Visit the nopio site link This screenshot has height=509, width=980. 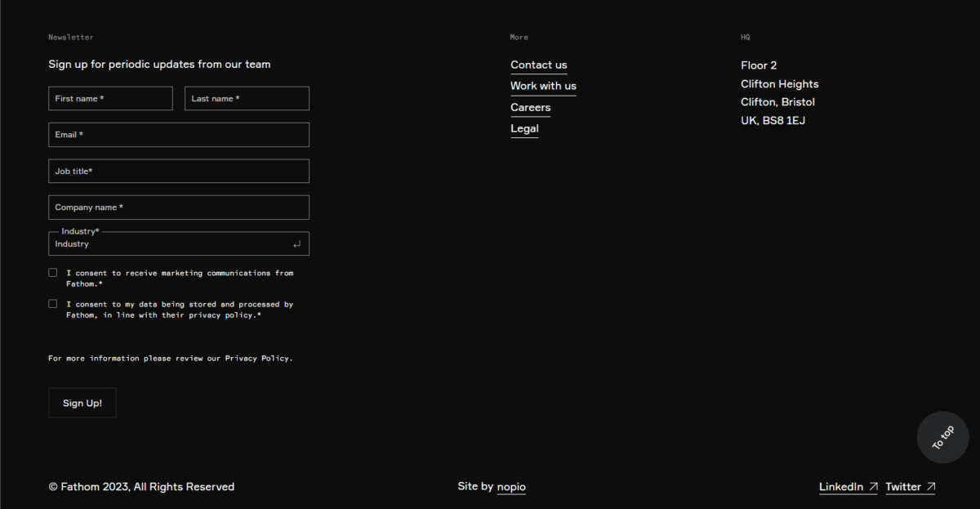pos(511,487)
